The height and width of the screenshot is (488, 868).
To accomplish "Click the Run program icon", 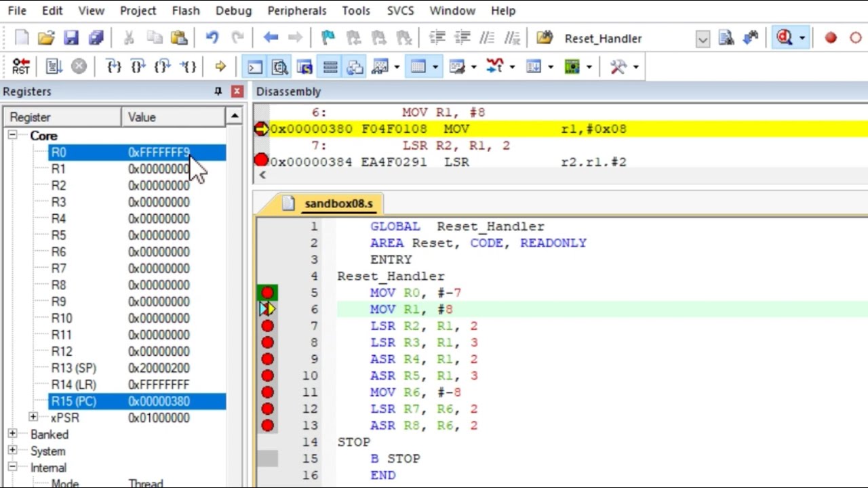I will [x=54, y=66].
